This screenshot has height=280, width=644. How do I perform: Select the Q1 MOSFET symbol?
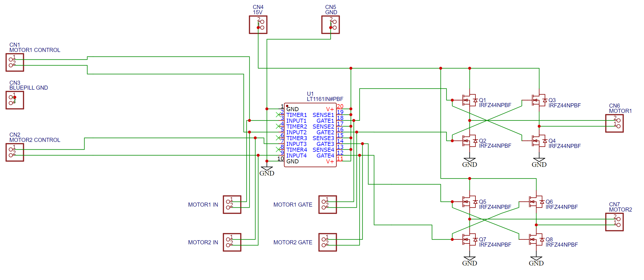point(469,100)
